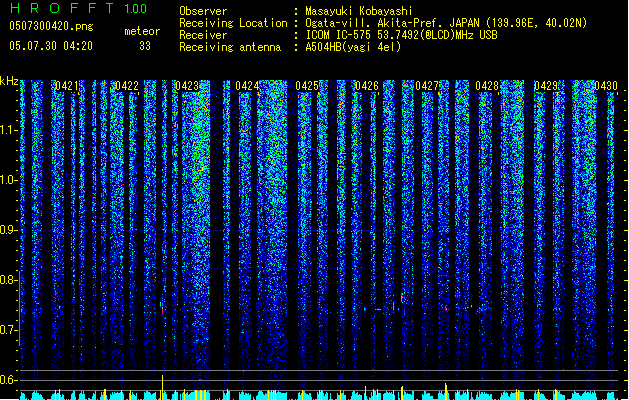Click the ICOM IC-575 receiver text

[401, 35]
